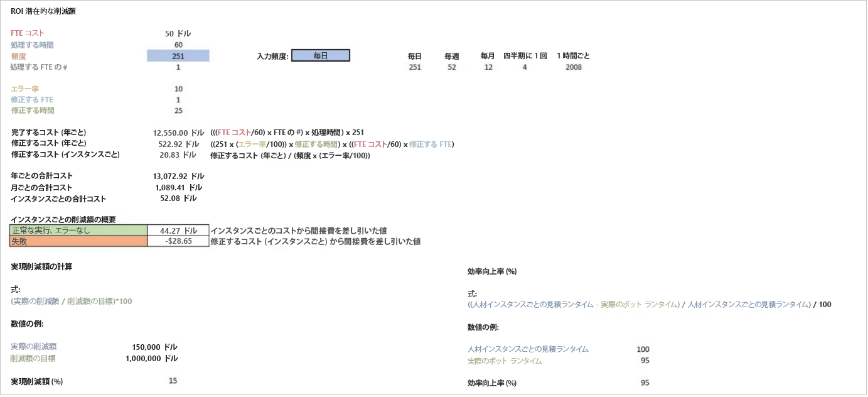Image resolution: width=868 pixels, height=397 pixels.
Task: Click the ROI 潜在的な削減額 title
Action: pyautogui.click(x=45, y=11)
